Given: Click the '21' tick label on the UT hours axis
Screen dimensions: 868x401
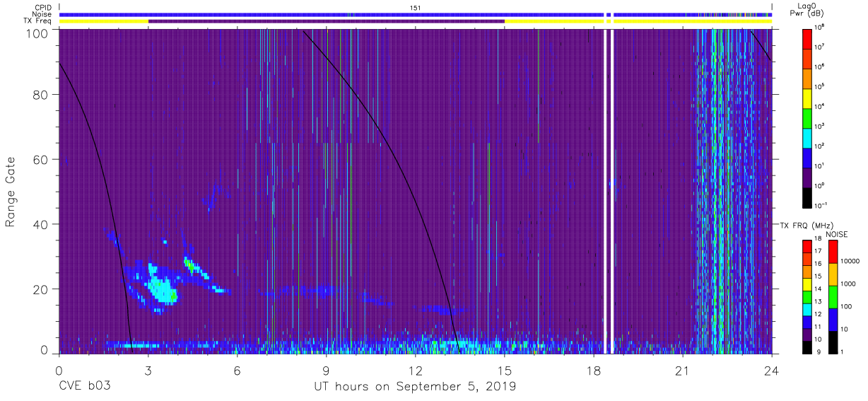Looking at the screenshot, I should pos(683,369).
